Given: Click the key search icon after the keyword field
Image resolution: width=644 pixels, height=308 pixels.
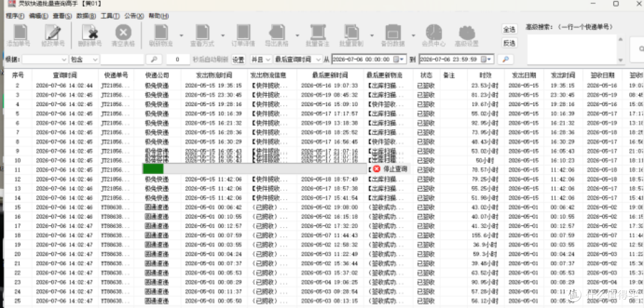Looking at the screenshot, I should pos(154,60).
